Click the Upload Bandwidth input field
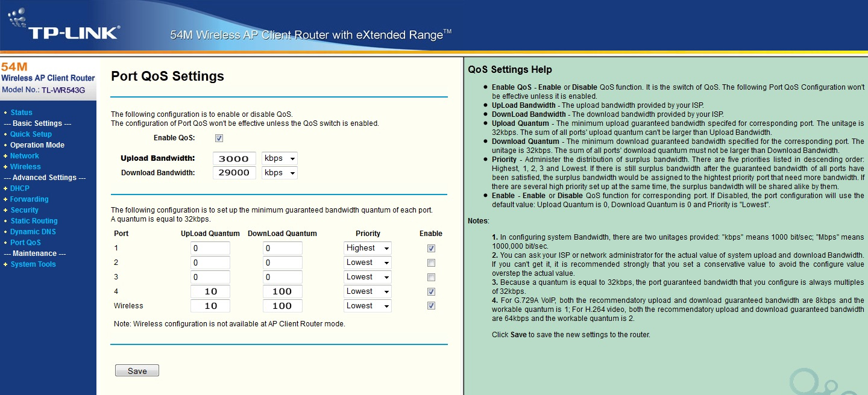 click(x=234, y=159)
